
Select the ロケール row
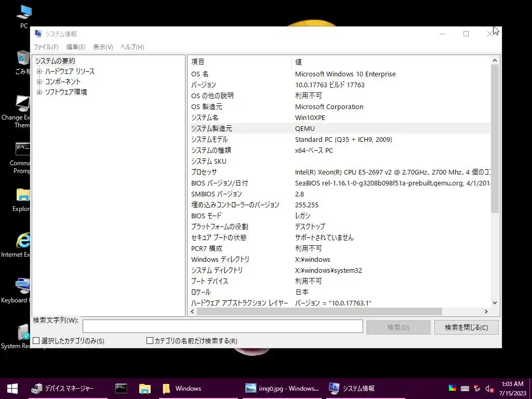pyautogui.click(x=339, y=292)
